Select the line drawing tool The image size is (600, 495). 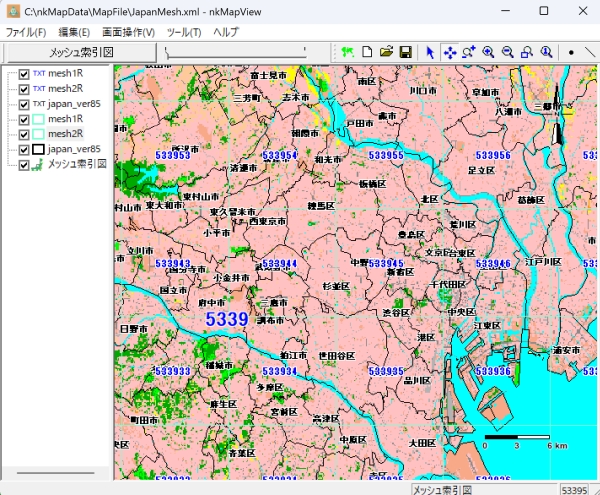click(x=590, y=52)
